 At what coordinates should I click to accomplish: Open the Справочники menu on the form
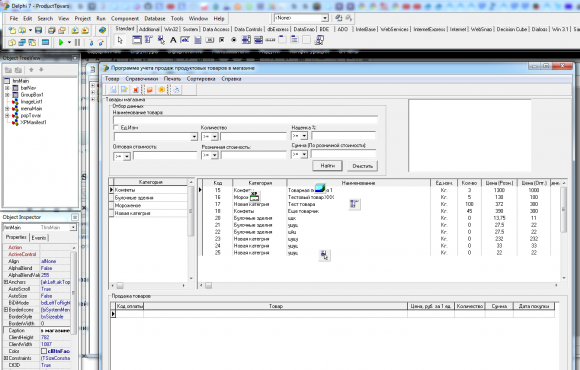coord(141,79)
